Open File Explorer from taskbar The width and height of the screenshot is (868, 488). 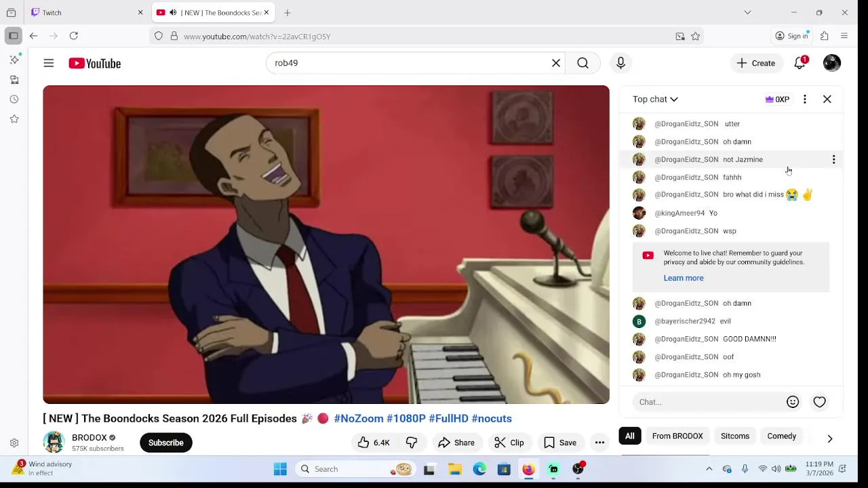pyautogui.click(x=455, y=469)
